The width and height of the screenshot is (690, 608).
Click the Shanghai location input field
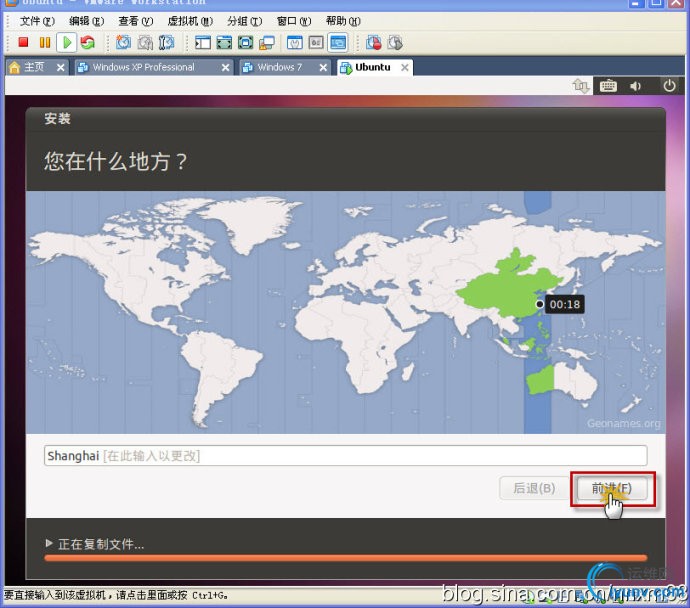click(x=345, y=456)
